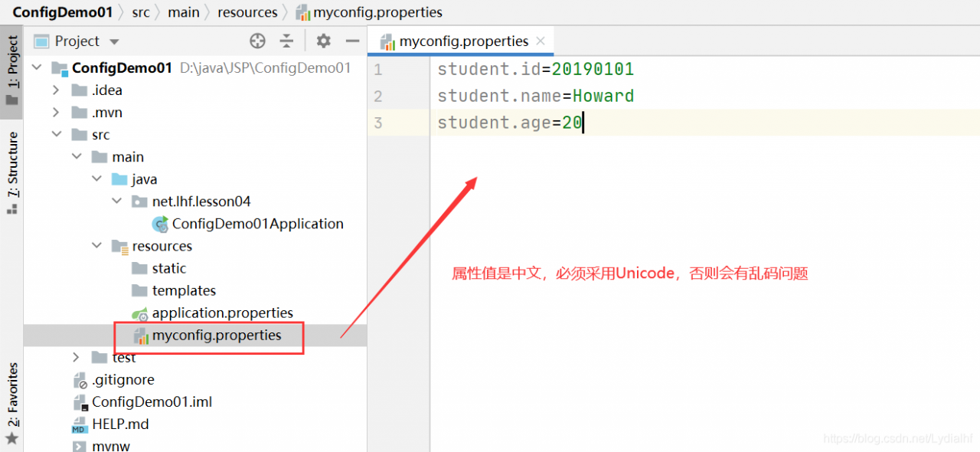Select myconfig.properties in project tree
The height and width of the screenshot is (452, 980).
(217, 335)
